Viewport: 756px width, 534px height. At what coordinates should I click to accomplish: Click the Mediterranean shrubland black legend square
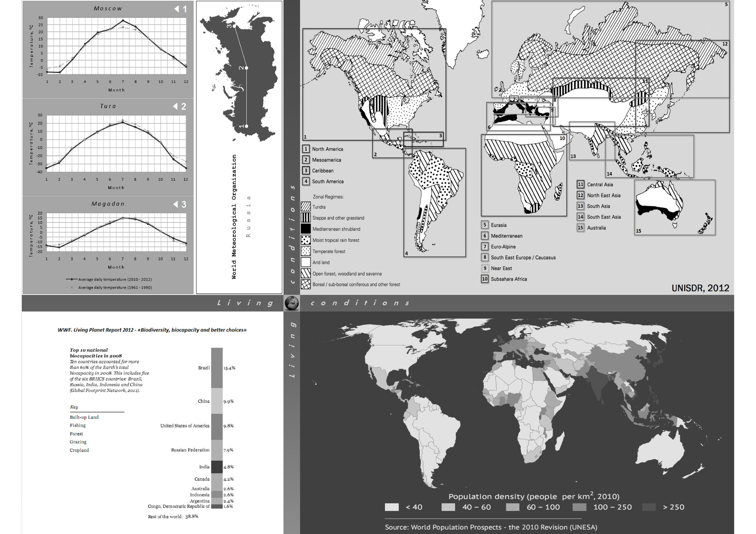click(306, 229)
